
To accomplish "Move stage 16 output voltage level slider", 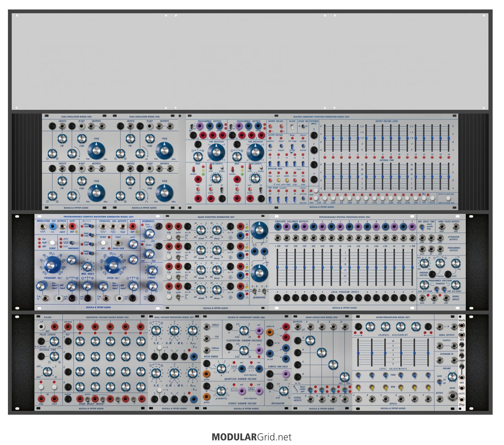I will [448, 138].
